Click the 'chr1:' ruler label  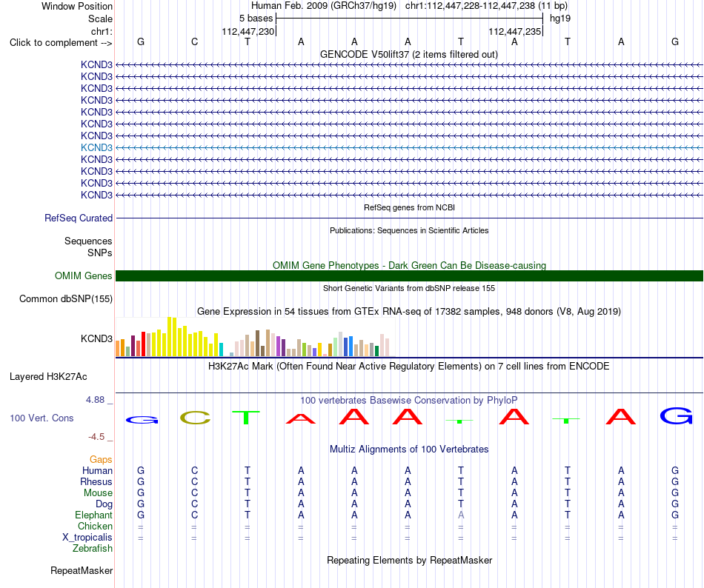pyautogui.click(x=102, y=31)
